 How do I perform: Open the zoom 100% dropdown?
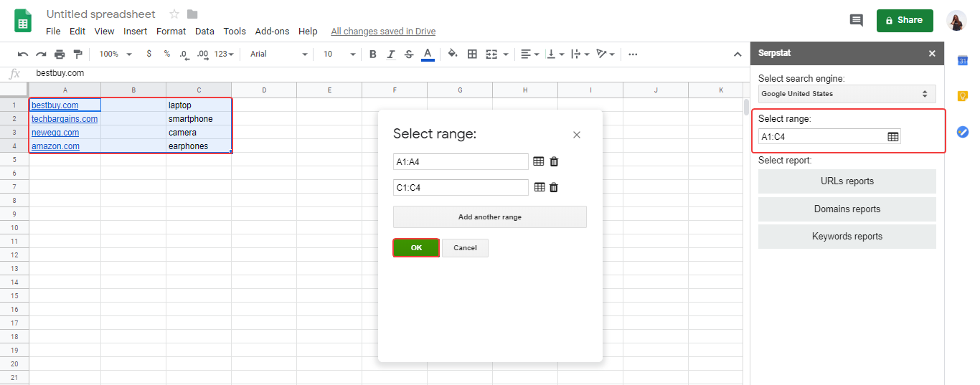coord(116,54)
